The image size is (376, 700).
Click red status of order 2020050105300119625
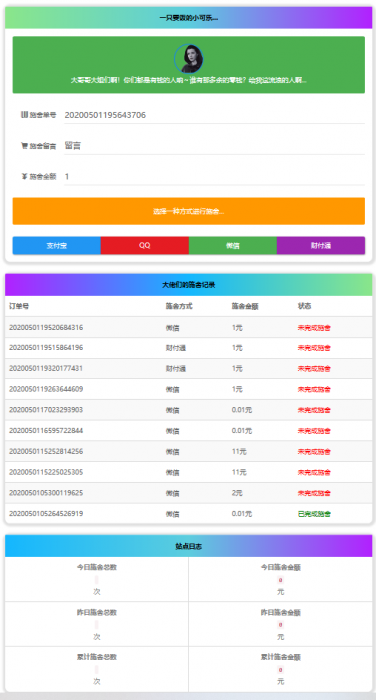click(314, 493)
